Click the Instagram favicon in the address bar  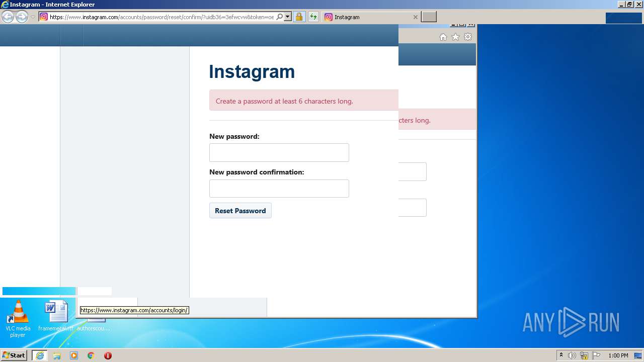[44, 17]
